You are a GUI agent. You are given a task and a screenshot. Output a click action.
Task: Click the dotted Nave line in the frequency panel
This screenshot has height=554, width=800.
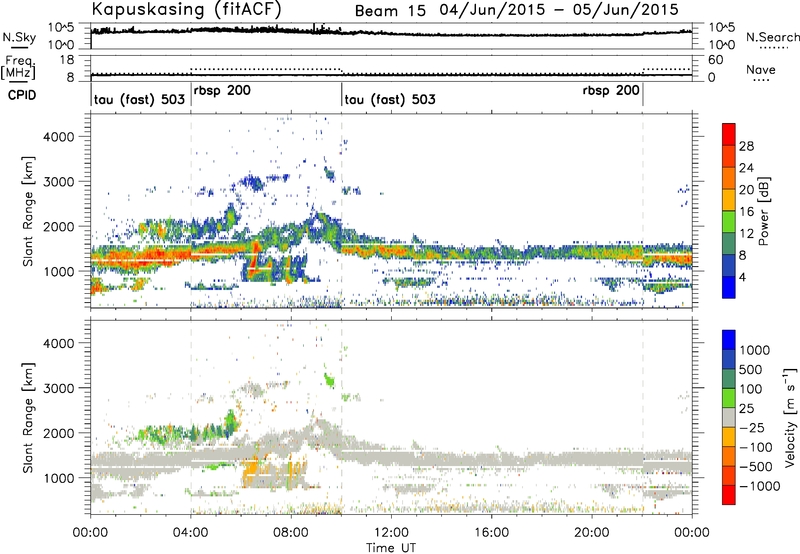[x=265, y=68]
